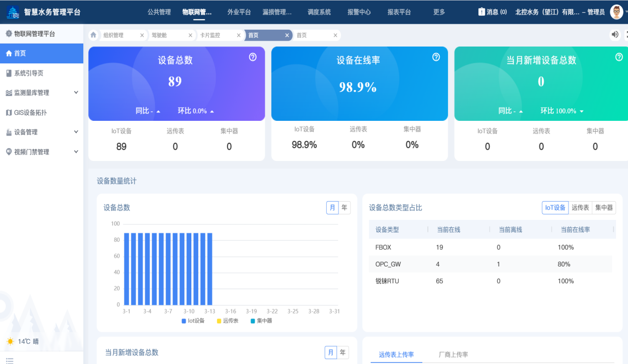628x364 pixels.
Task: Click the help icon on 设备在线率 card
Action: (436, 57)
